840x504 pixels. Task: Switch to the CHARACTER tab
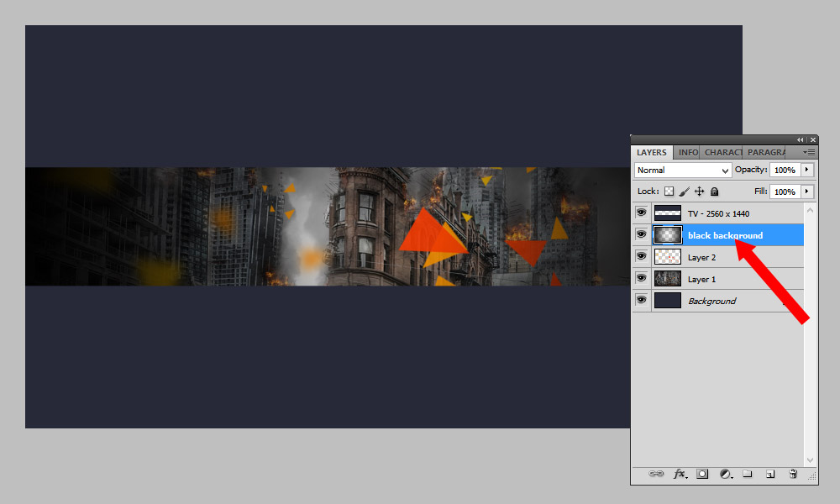pyautogui.click(x=722, y=153)
